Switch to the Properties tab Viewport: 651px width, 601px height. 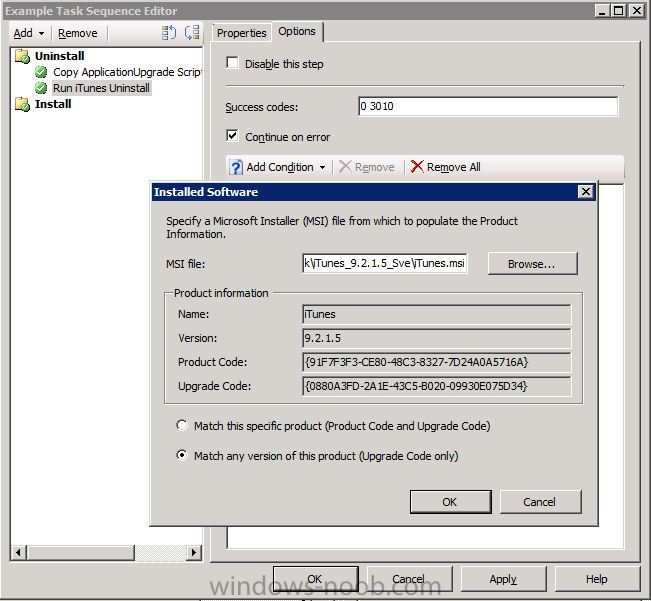[x=241, y=33]
